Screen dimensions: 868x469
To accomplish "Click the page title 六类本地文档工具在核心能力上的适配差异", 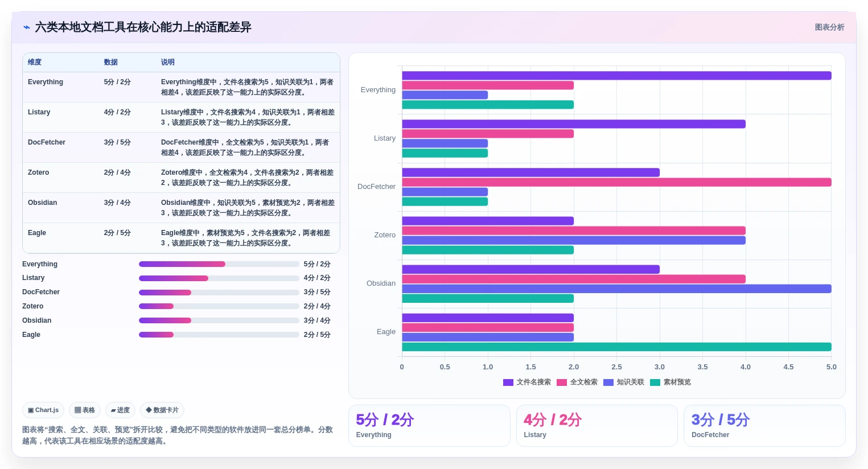I will point(143,27).
